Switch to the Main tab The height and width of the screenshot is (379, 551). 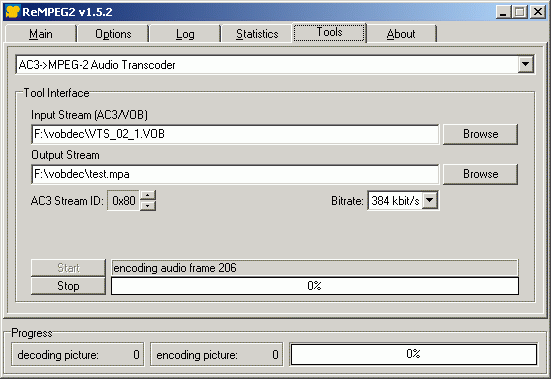click(41, 34)
